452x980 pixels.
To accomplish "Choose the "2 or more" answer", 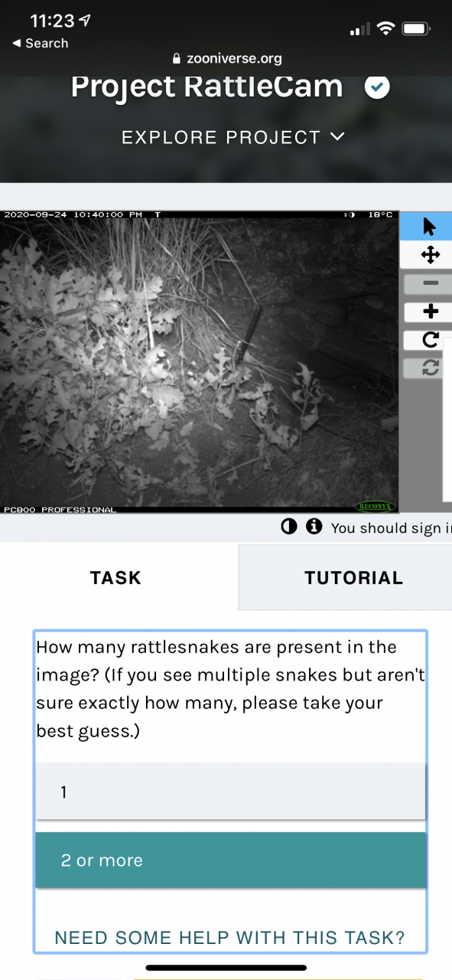I will point(230,860).
